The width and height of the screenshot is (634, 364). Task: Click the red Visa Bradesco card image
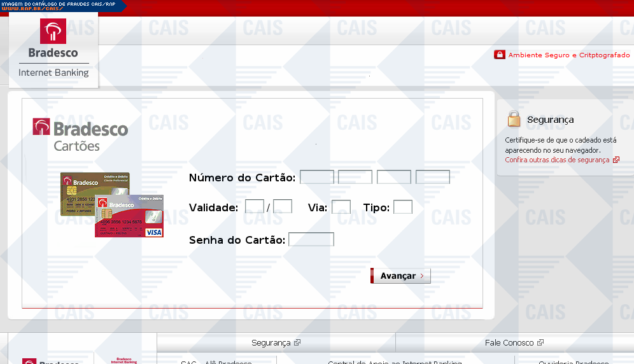[130, 217]
